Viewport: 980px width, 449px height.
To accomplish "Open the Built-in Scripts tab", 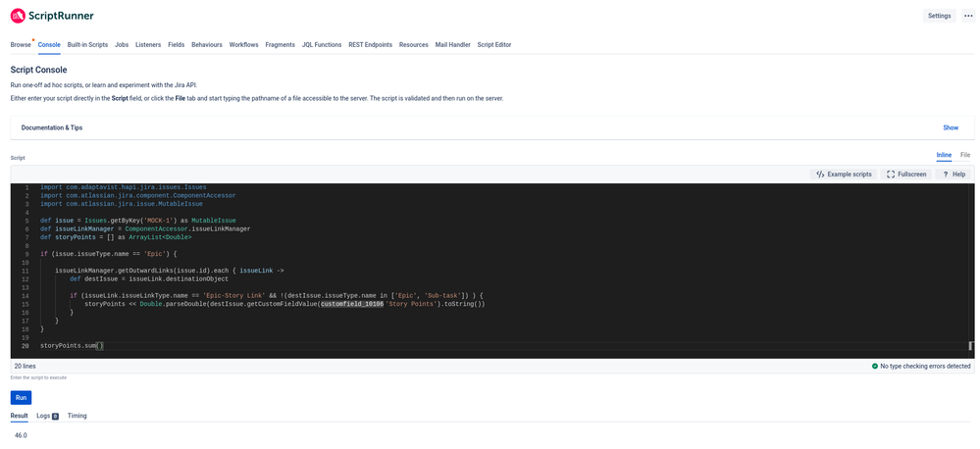I will [x=87, y=45].
